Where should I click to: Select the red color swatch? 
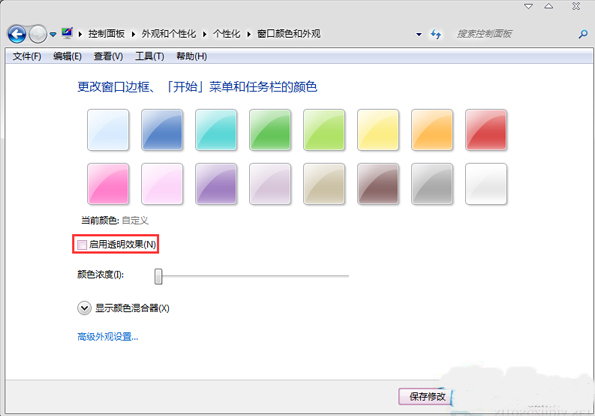486,130
